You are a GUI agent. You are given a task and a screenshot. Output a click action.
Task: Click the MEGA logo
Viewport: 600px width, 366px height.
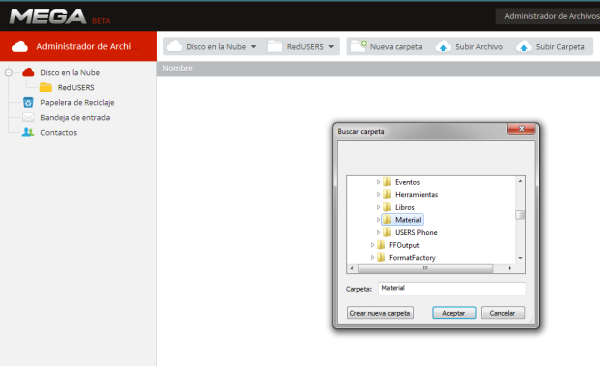pos(48,16)
